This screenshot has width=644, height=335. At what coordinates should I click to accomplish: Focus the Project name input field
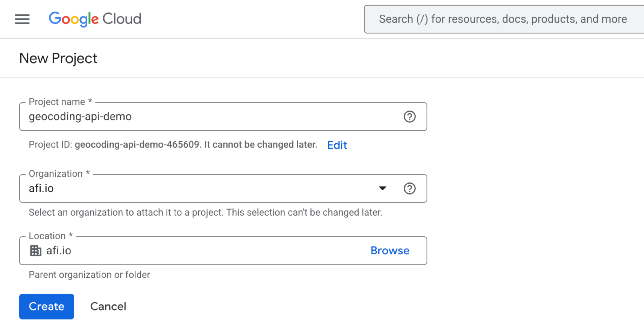[x=175, y=117]
